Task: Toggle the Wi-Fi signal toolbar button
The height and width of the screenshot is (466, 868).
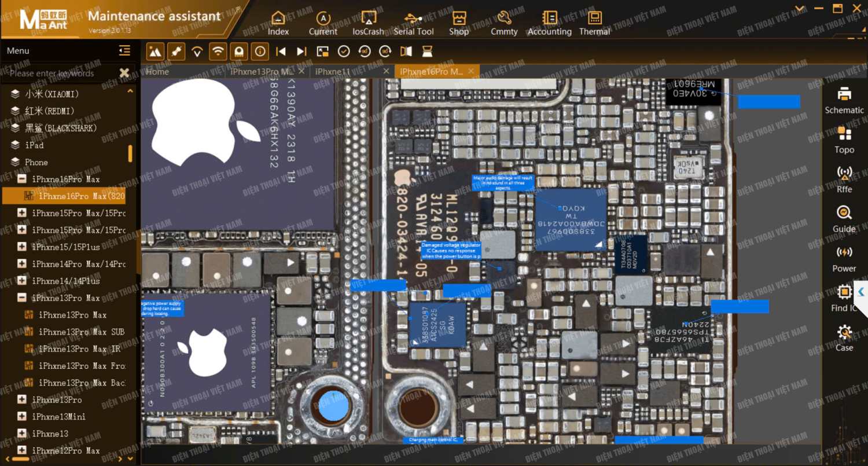Action: 218,52
